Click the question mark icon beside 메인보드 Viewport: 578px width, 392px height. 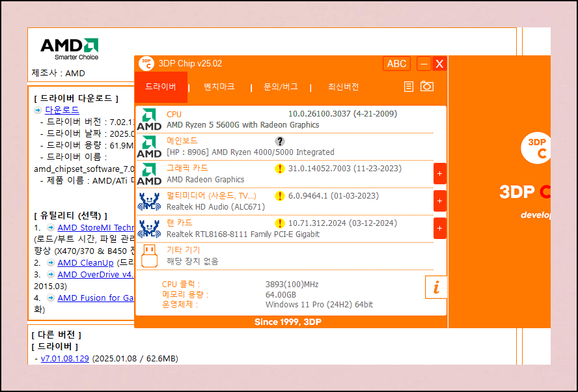pos(280,141)
